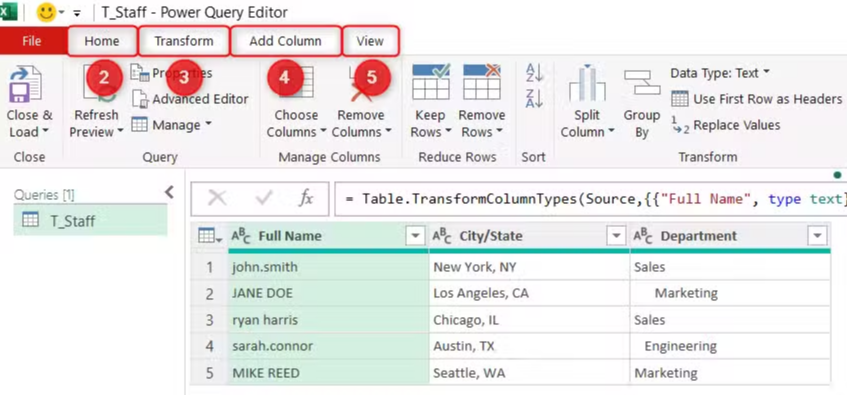Click the john.smith cell
Image resolution: width=847 pixels, height=395 pixels.
328,267
